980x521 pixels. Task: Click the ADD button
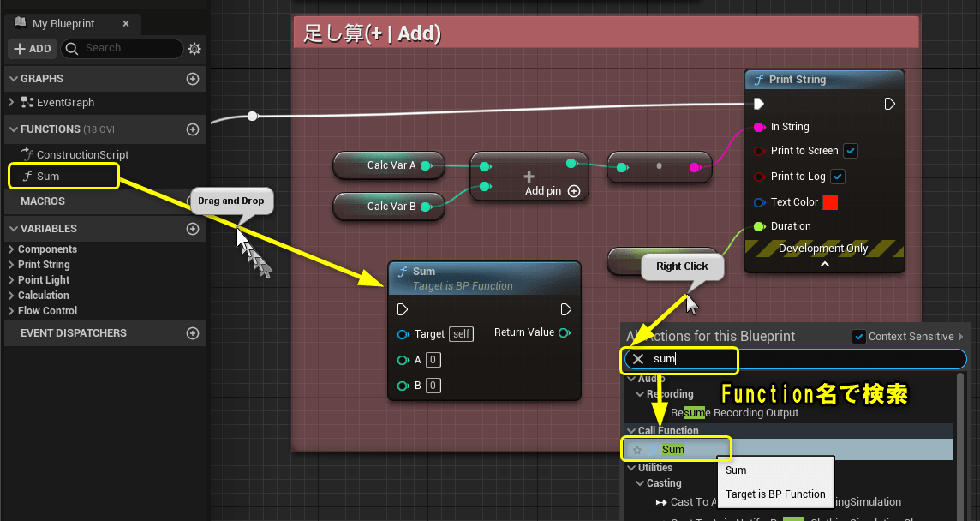(x=32, y=48)
